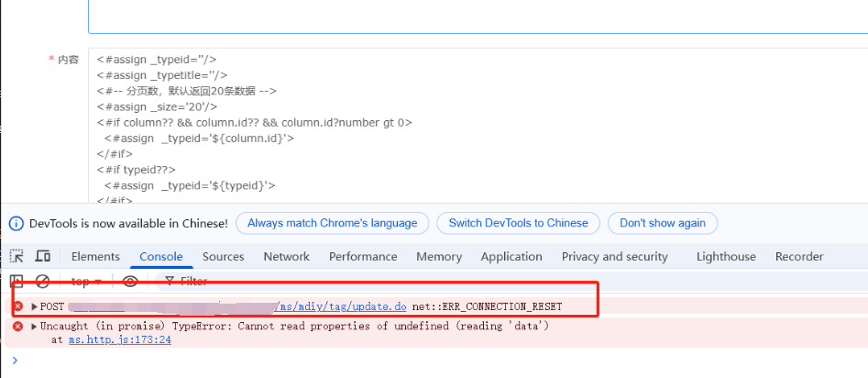This screenshot has height=378, width=868.
Task: Toggle the device toolbar emulation icon
Action: click(42, 257)
